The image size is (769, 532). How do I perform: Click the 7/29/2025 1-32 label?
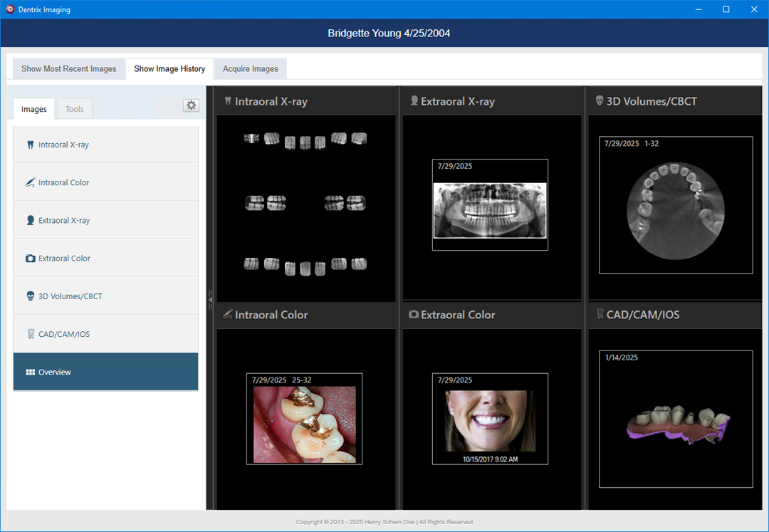point(631,144)
